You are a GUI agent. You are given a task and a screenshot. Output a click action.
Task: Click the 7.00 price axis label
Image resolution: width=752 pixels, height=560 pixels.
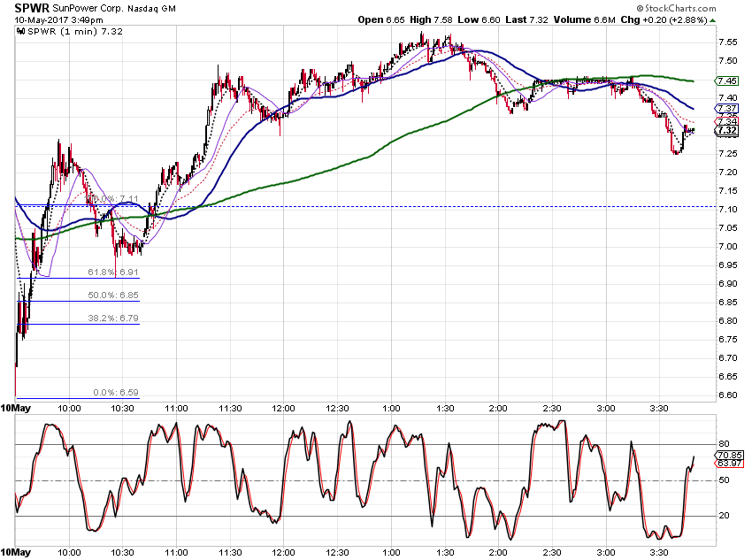pyautogui.click(x=728, y=247)
